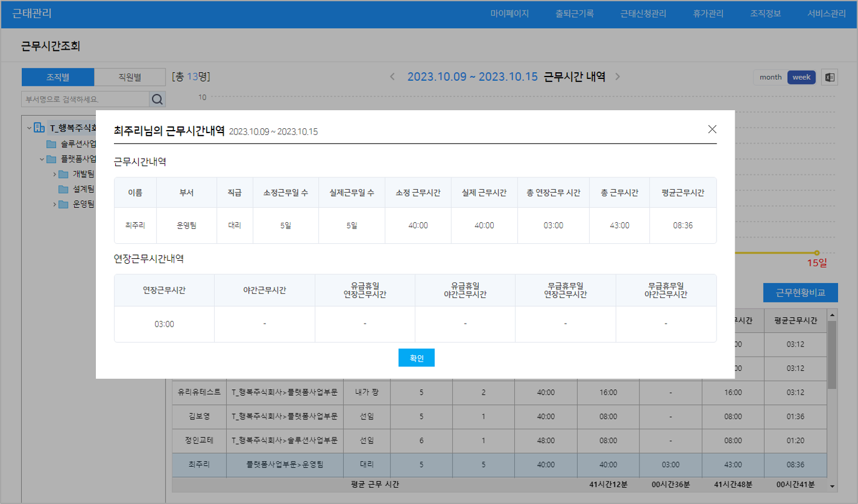Image resolution: width=858 pixels, height=504 pixels.
Task: Click the table scrollbar down arrow
Action: (x=832, y=485)
